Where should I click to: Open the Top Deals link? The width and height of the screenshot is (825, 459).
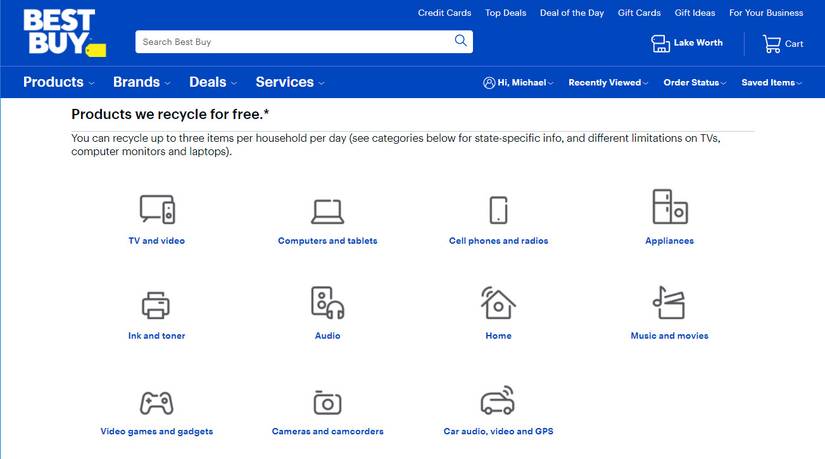pyautogui.click(x=506, y=13)
